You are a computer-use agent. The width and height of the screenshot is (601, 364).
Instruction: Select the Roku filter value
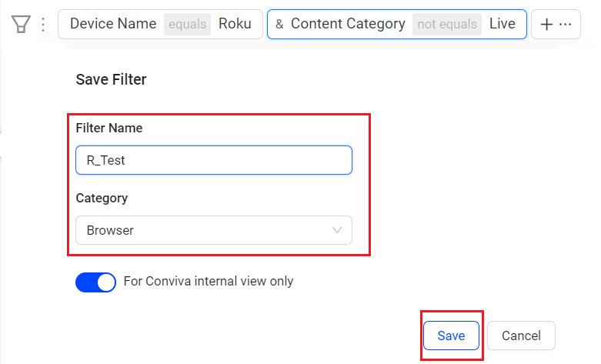point(235,24)
